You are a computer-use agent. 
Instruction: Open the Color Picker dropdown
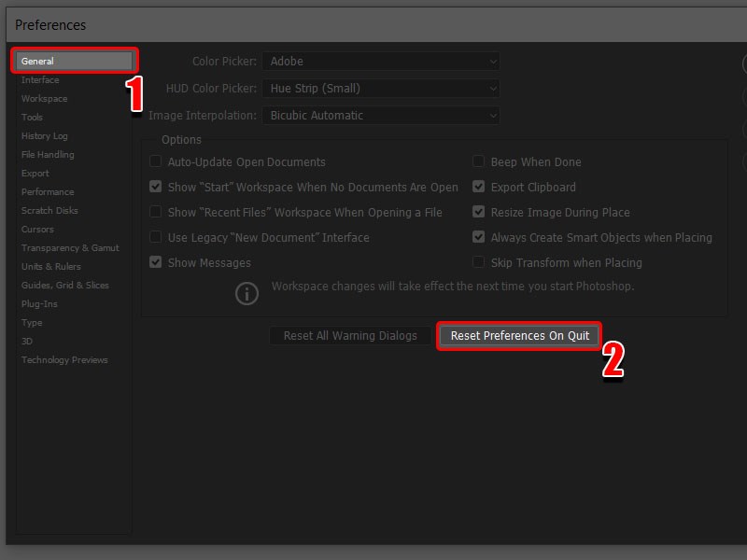point(381,61)
